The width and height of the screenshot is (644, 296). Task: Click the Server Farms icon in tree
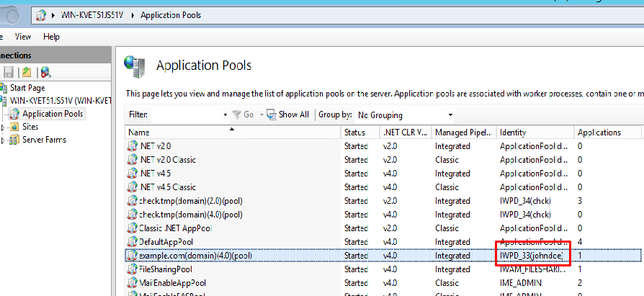pyautogui.click(x=15, y=140)
